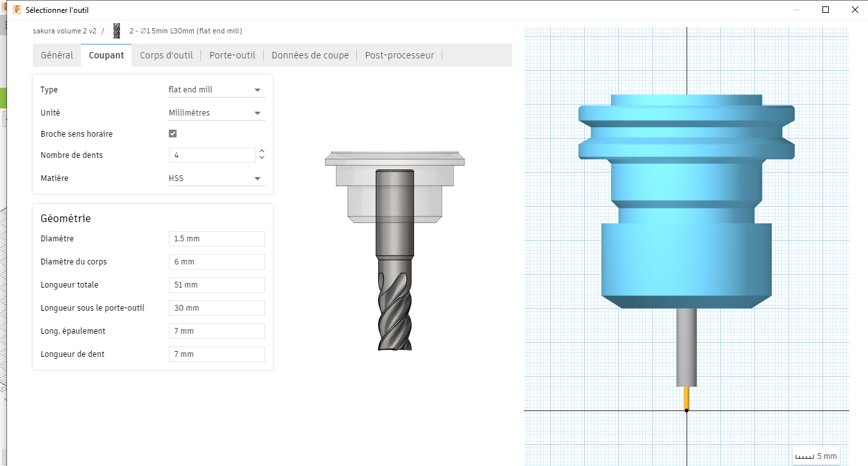The width and height of the screenshot is (868, 466).
Task: Click the gray end mill illustration
Action: point(394,260)
